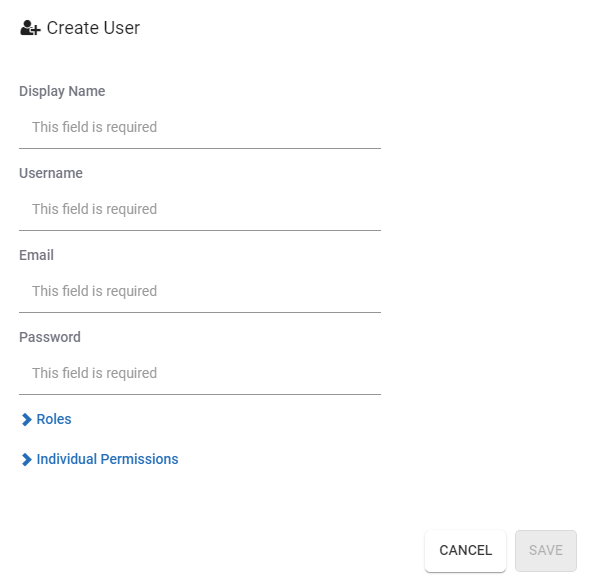Click the Password label
This screenshot has width=595, height=588.
(x=50, y=337)
